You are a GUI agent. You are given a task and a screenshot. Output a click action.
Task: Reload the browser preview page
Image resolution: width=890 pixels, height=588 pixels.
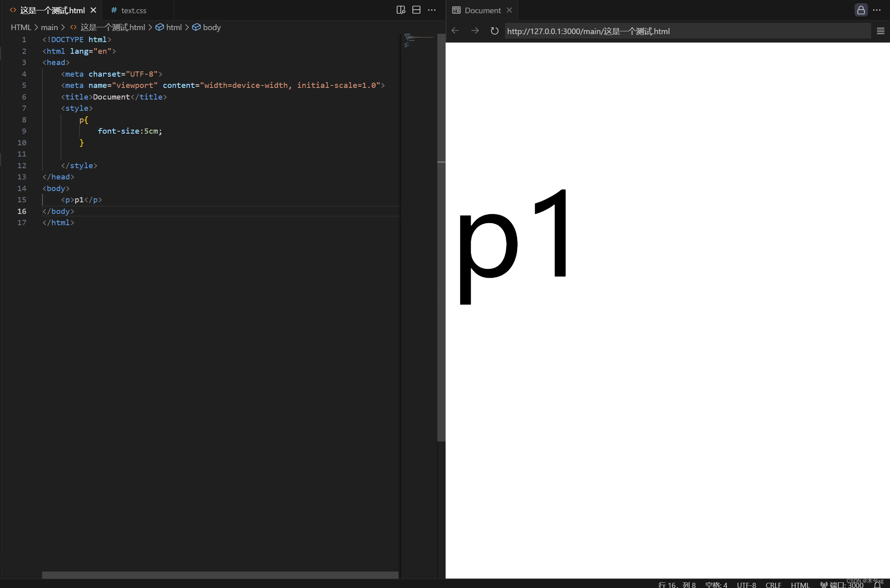[x=494, y=31]
